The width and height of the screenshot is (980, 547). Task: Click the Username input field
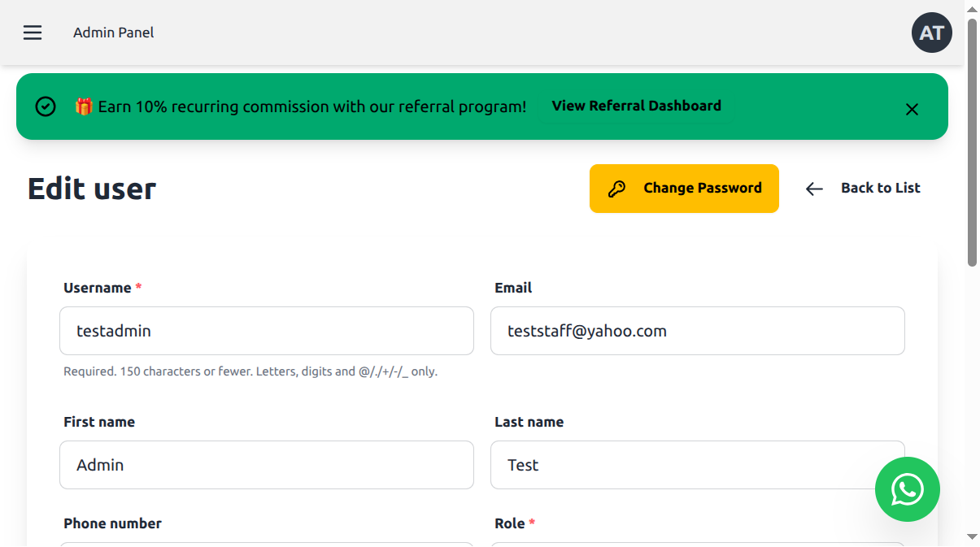(266, 331)
